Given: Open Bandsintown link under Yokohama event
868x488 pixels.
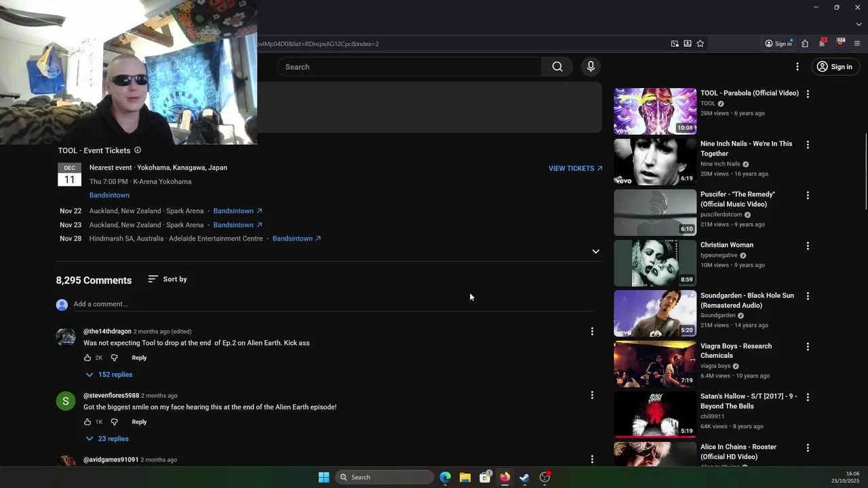Looking at the screenshot, I should point(109,195).
